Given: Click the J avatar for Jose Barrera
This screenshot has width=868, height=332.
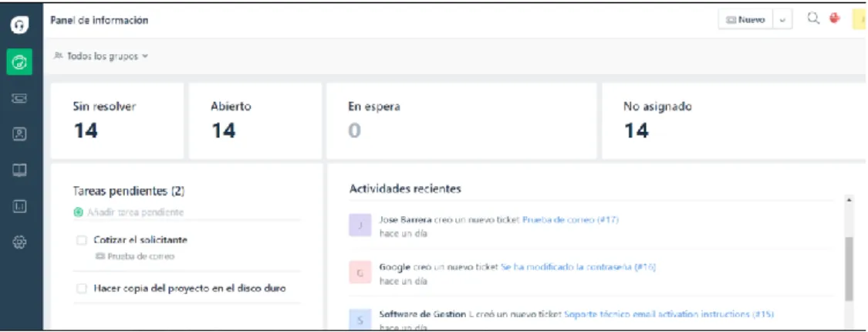Looking at the screenshot, I should tap(360, 225).
